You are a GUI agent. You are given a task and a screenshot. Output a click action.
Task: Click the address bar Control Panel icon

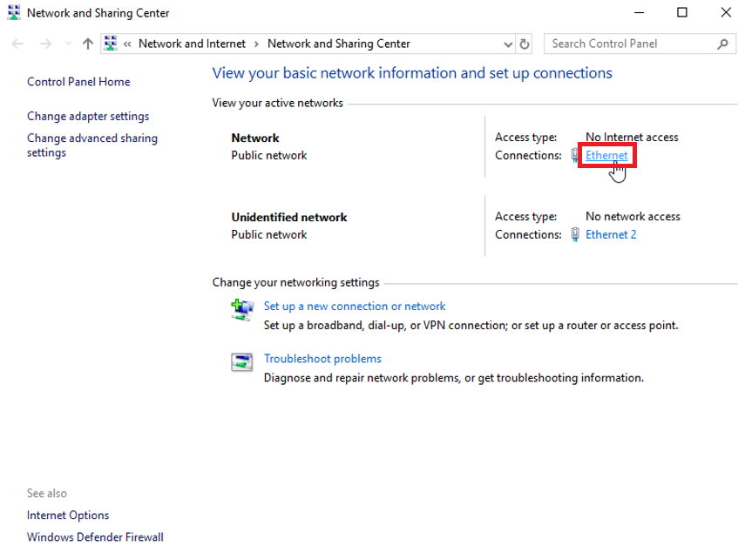click(111, 44)
